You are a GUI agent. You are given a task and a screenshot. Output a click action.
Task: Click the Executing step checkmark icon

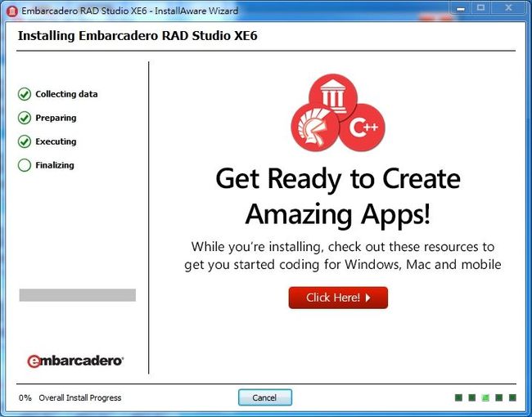tap(25, 141)
